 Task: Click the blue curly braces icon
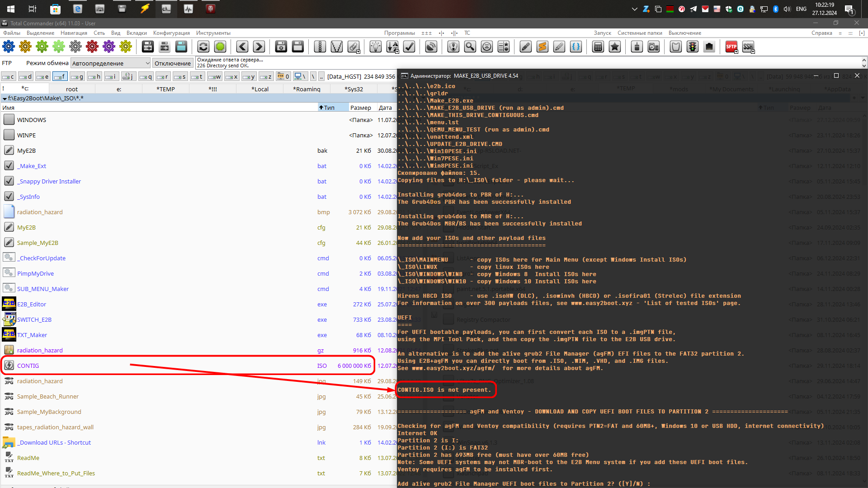576,47
